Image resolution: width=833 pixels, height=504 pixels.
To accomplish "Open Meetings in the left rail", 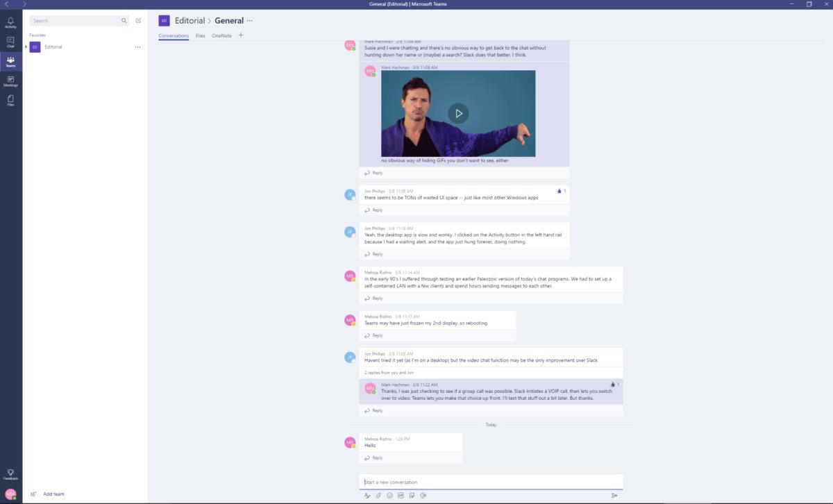I will tap(10, 81).
